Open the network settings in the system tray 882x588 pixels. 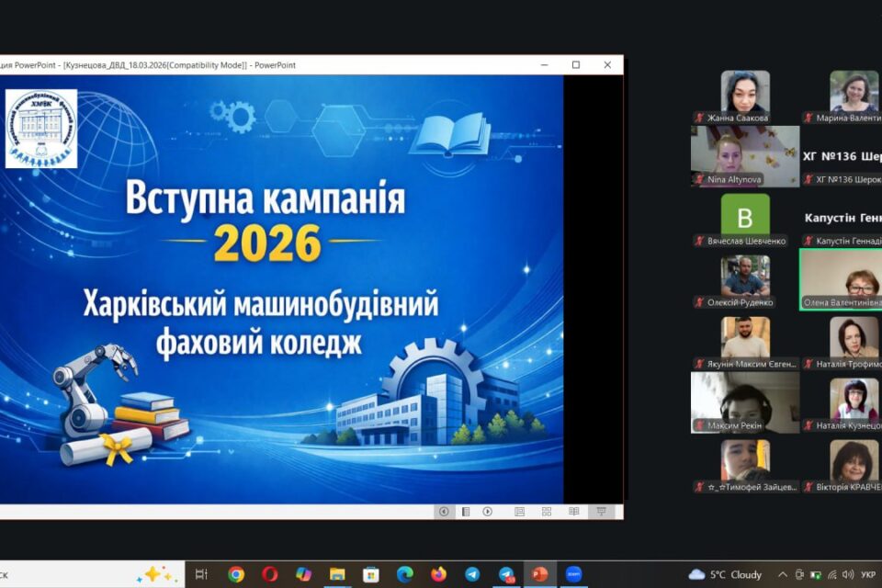[832, 574]
